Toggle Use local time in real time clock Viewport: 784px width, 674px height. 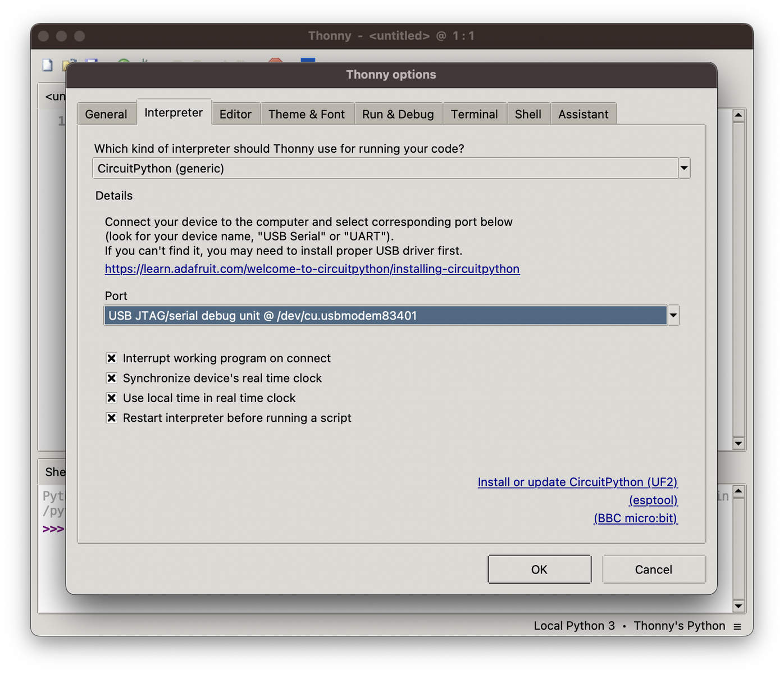click(112, 398)
